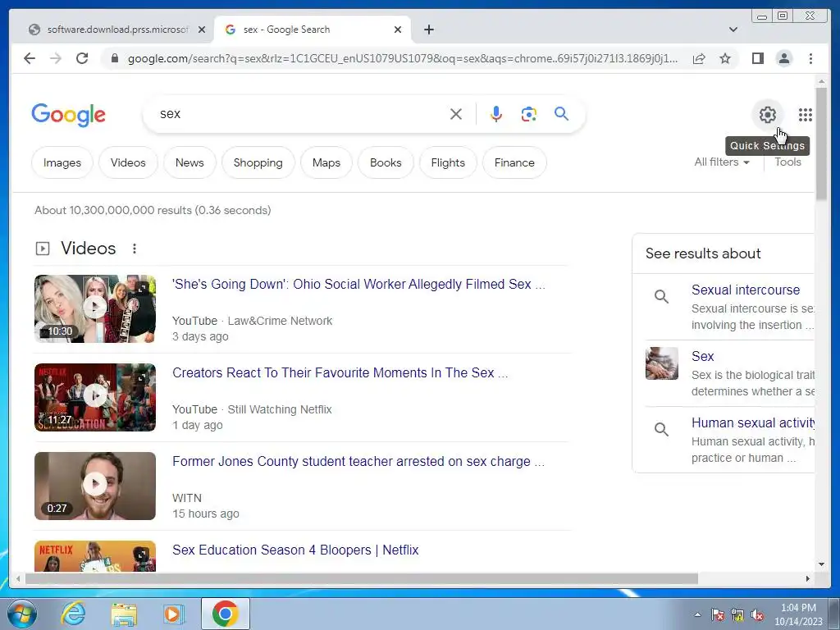Show hidden system tray icons
840x630 pixels.
click(x=697, y=614)
